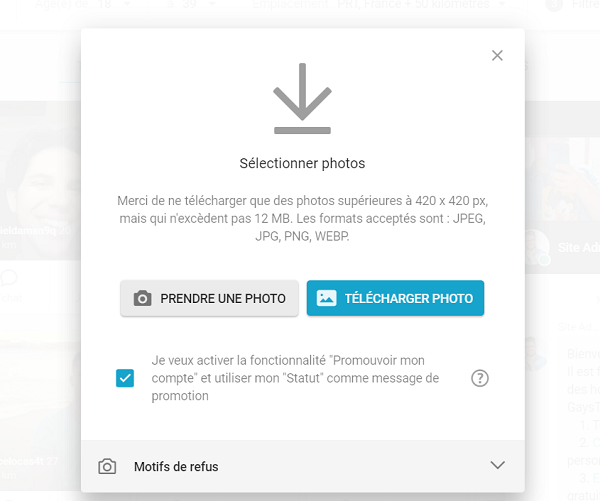The width and height of the screenshot is (600, 501).
Task: Click the camera icon beside Motifs de refus
Action: point(107,467)
